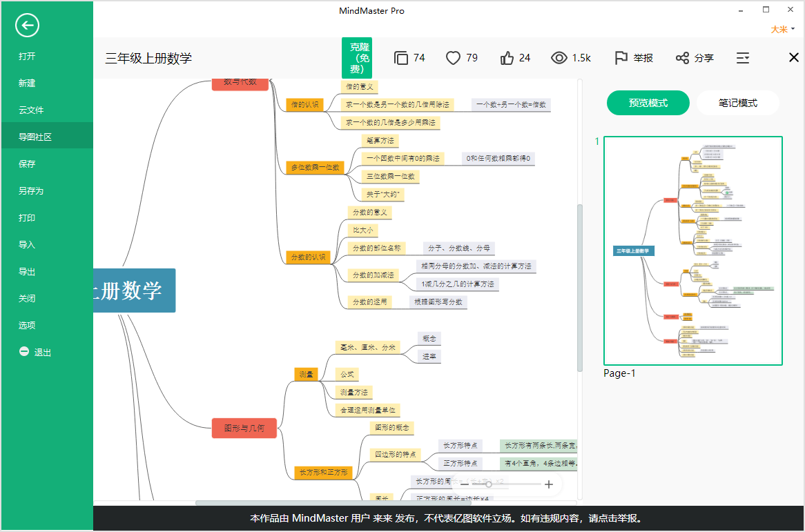Click the 求一个数是另一个数的几倍用除法 node
Image resolution: width=805 pixels, height=532 pixels.
pyautogui.click(x=398, y=105)
